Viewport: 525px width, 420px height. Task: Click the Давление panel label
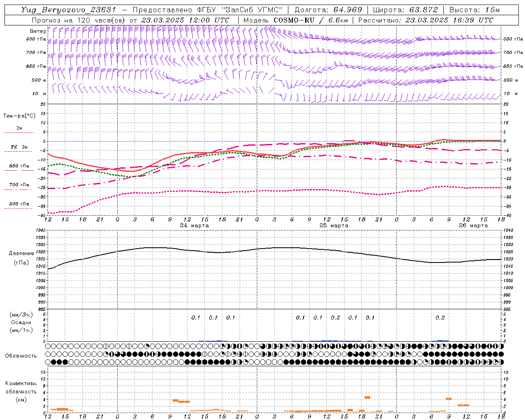21,253
